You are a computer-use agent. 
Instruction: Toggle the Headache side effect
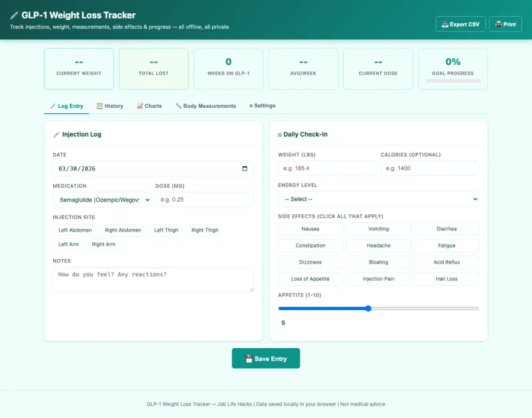coord(378,246)
